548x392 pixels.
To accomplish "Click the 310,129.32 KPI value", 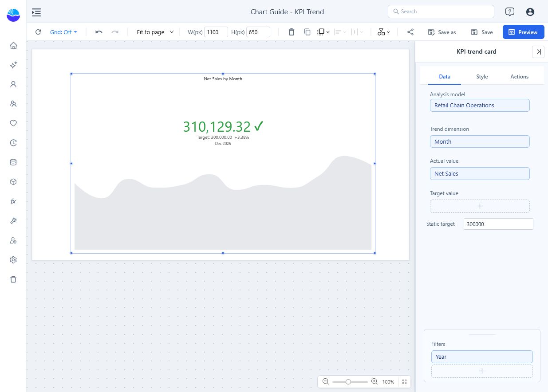I will pos(217,127).
